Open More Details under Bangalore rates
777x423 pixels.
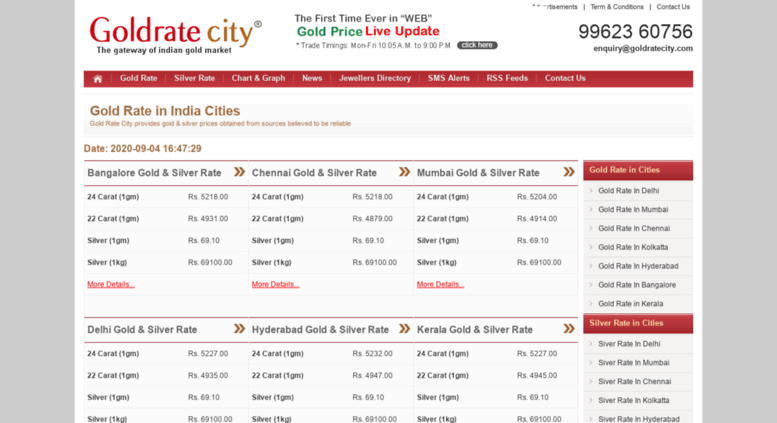pyautogui.click(x=111, y=284)
